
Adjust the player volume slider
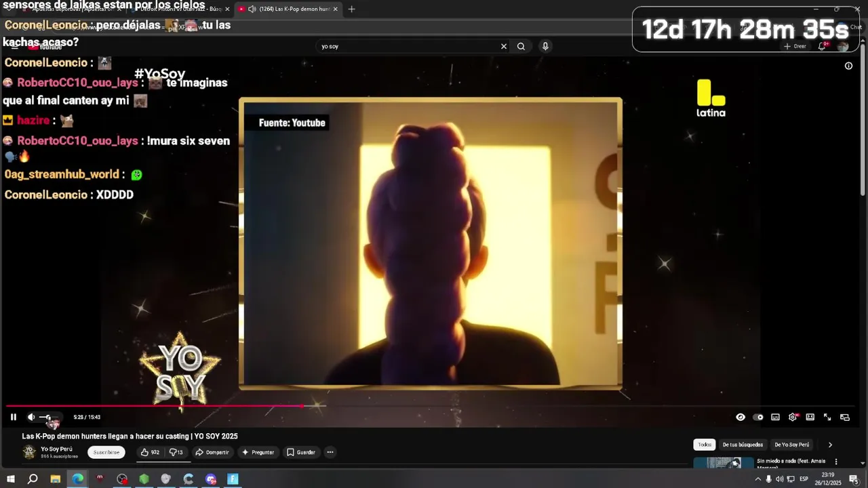50,417
